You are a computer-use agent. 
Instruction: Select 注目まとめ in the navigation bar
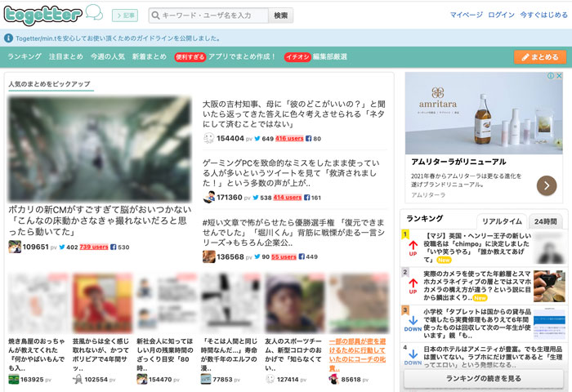(x=66, y=56)
